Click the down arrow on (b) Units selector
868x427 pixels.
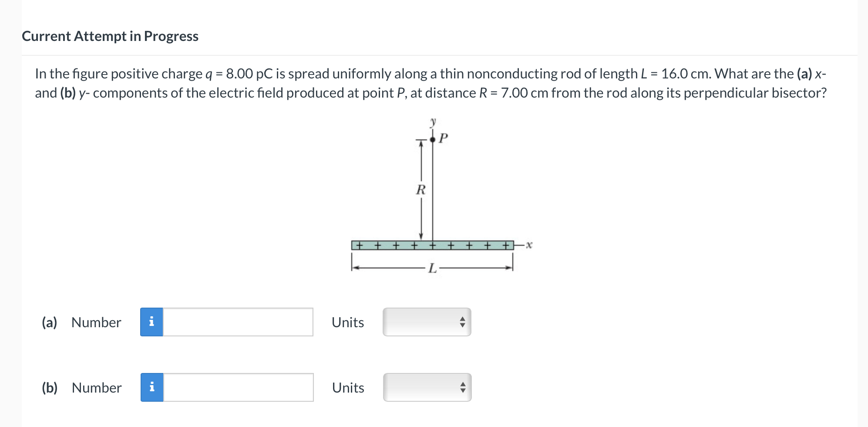click(x=462, y=391)
